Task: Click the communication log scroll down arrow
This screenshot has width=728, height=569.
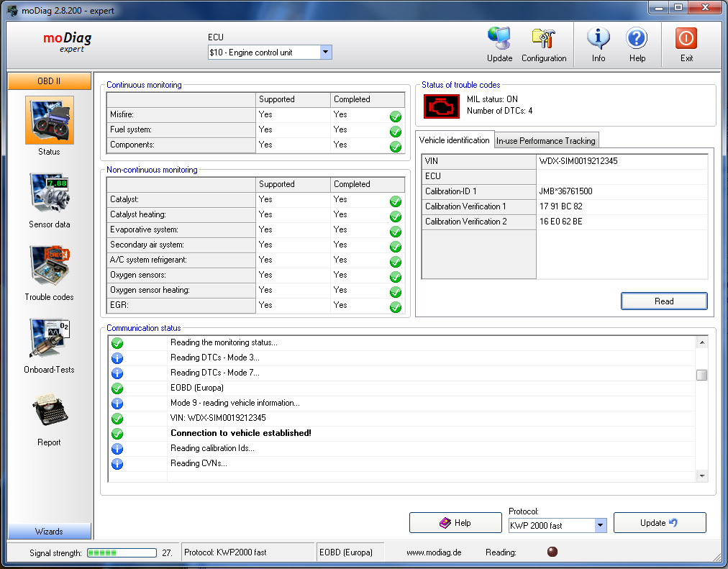Action: [x=702, y=476]
